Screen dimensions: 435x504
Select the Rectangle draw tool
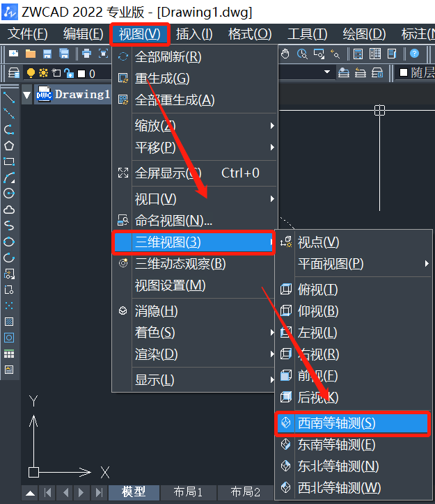(x=9, y=162)
